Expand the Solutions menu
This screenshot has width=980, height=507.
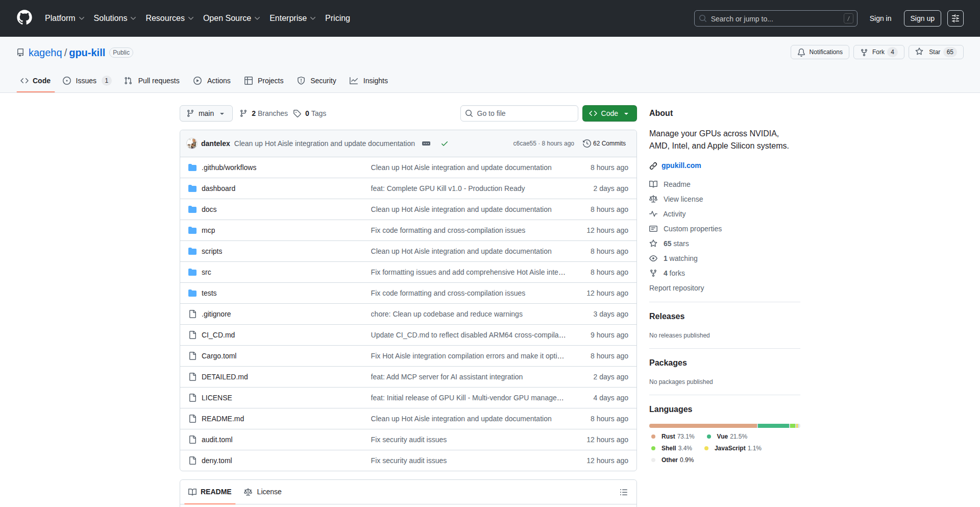click(x=115, y=18)
